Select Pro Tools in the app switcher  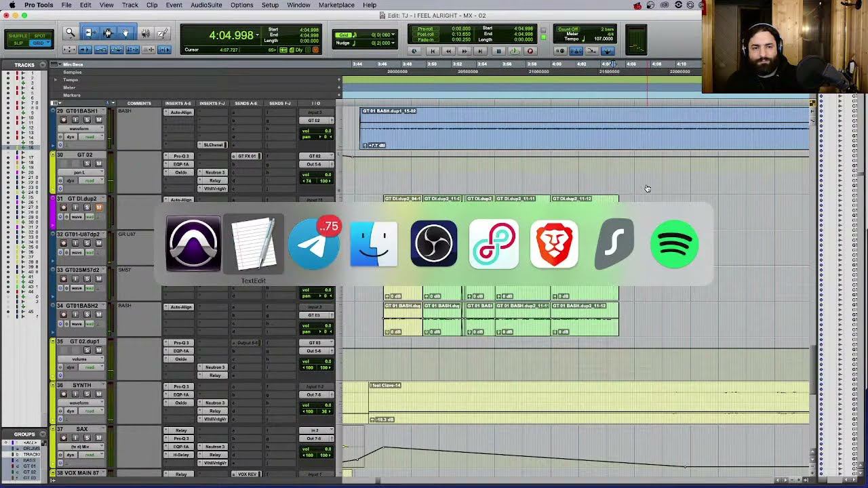(193, 243)
